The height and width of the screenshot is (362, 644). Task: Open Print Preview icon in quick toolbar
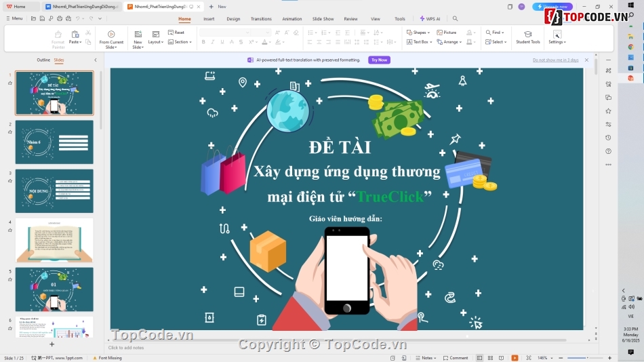68,18
